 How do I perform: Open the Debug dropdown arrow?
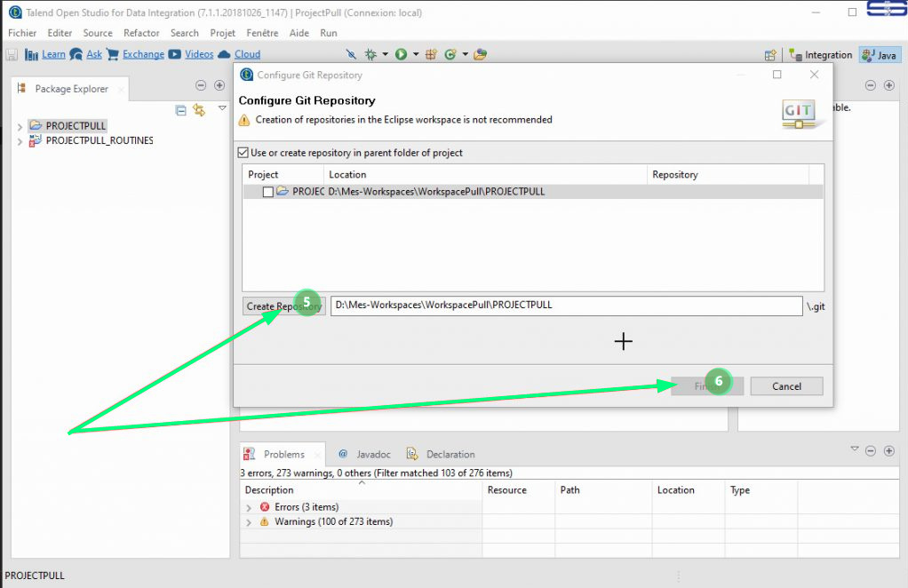385,54
